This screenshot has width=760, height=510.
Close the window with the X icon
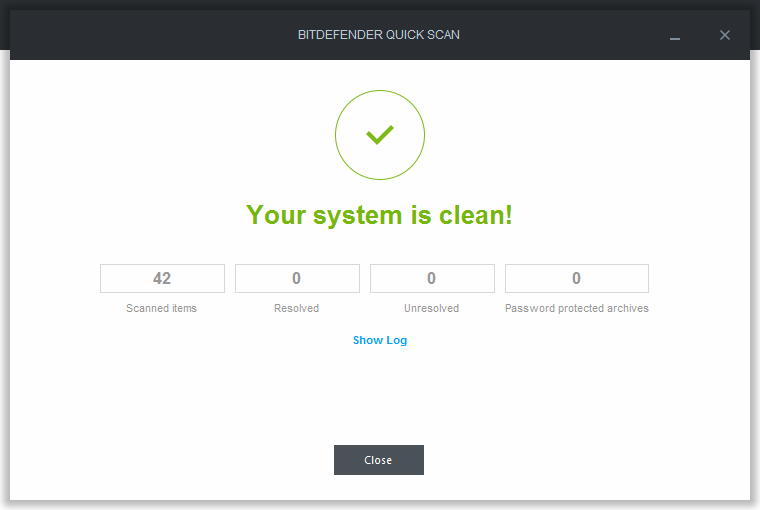coord(725,35)
